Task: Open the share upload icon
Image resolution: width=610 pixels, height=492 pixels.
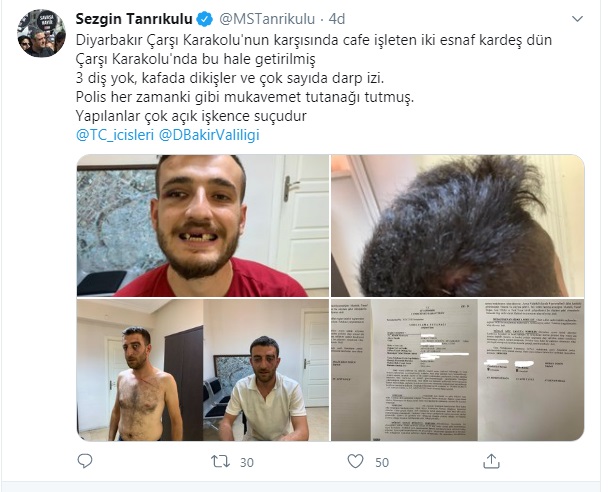Action: pos(491,461)
